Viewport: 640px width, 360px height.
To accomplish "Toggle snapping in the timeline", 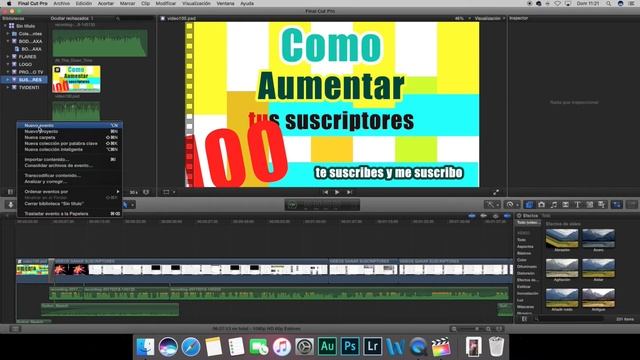I will click(x=507, y=216).
